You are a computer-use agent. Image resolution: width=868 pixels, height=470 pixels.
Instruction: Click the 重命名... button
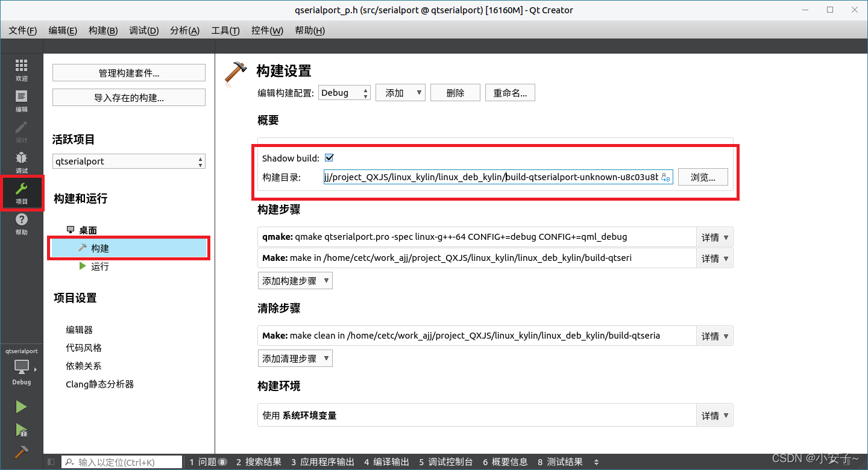(510, 93)
